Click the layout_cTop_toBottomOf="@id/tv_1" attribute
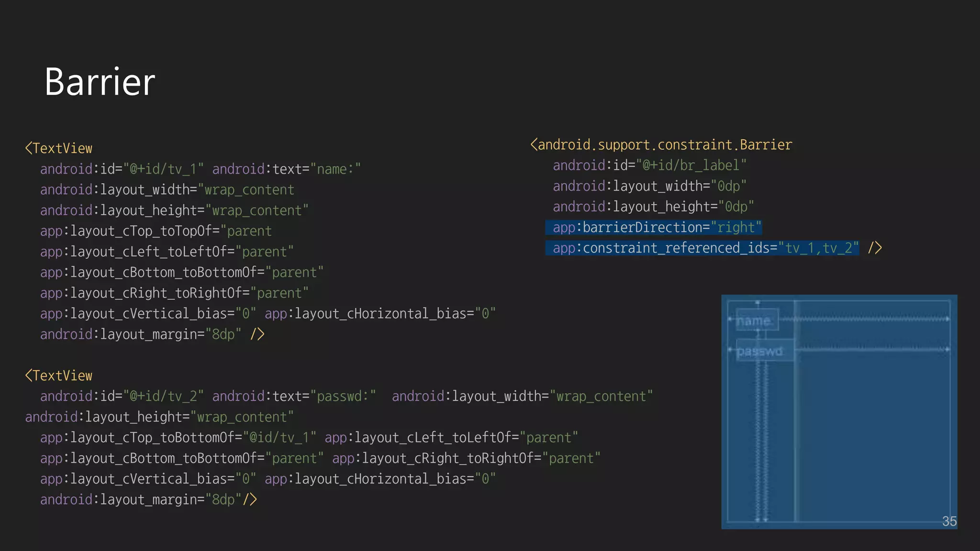Image resolution: width=980 pixels, height=551 pixels. (178, 438)
